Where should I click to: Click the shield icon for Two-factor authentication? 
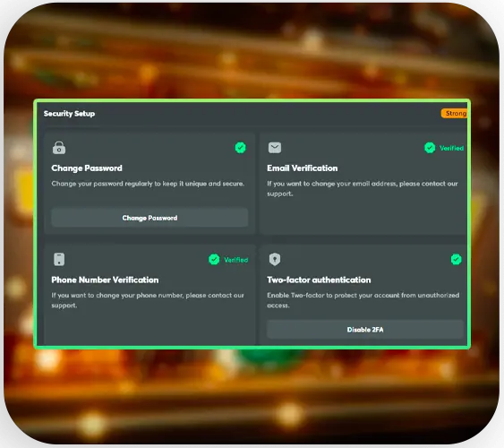[x=275, y=259]
